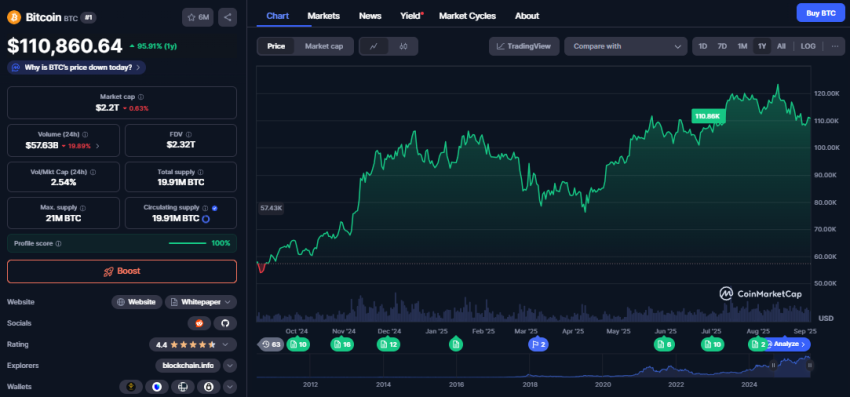The height and width of the screenshot is (397, 850).
Task: Set chart range to 1D
Action: tap(703, 46)
